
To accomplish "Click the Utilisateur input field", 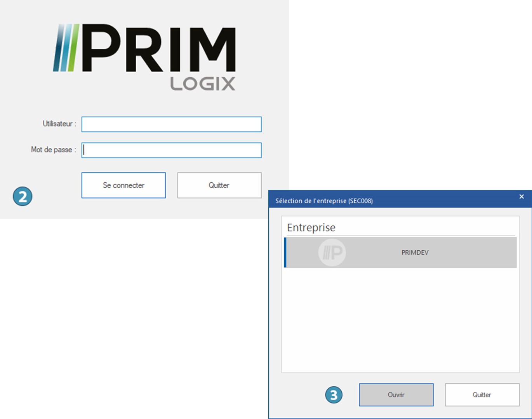I will coord(171,124).
